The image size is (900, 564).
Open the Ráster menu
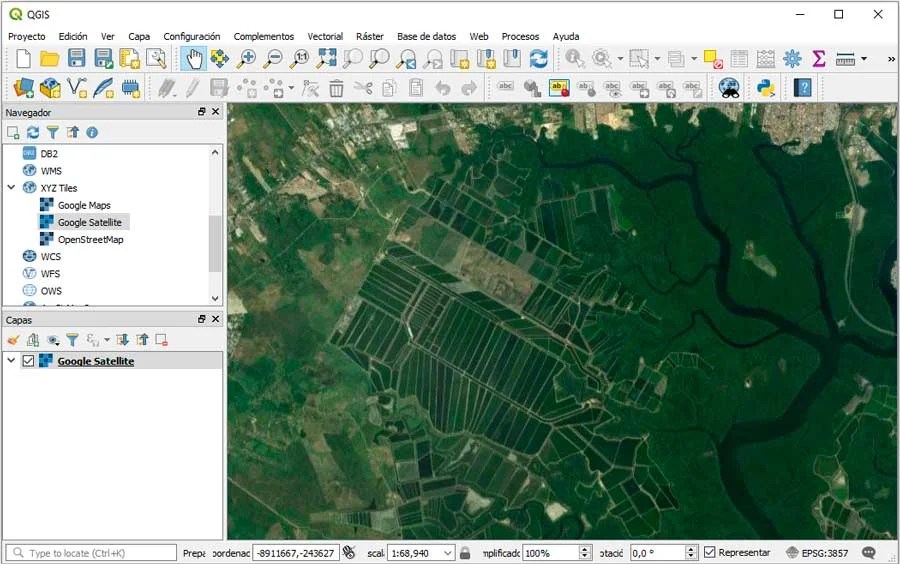pos(370,36)
